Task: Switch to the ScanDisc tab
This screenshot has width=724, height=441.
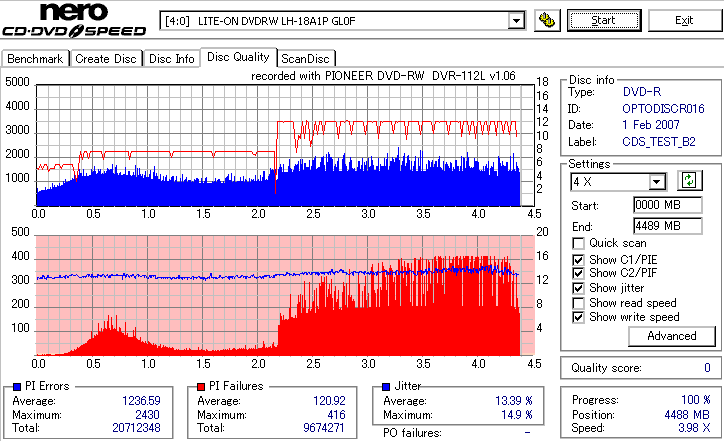Action: point(305,59)
